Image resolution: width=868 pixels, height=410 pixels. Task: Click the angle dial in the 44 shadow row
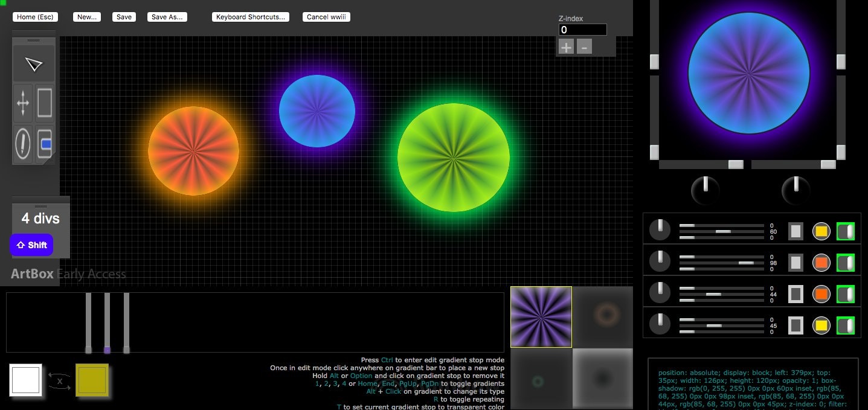(x=660, y=293)
